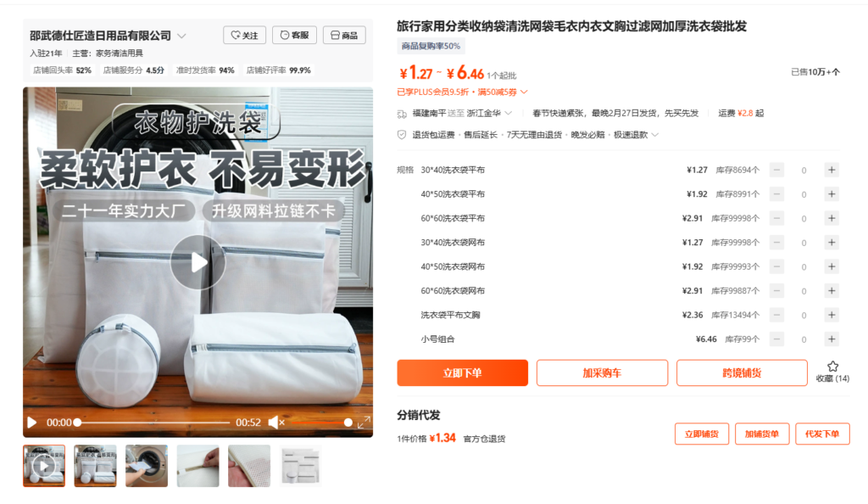Mute the video with the speaker icon
The height and width of the screenshot is (504, 868).
(276, 423)
